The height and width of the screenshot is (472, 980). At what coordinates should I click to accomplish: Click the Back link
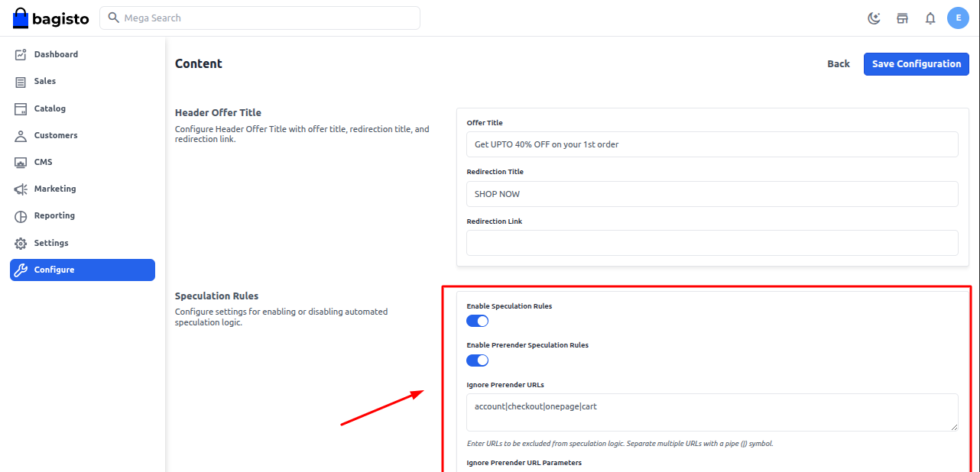pos(838,64)
